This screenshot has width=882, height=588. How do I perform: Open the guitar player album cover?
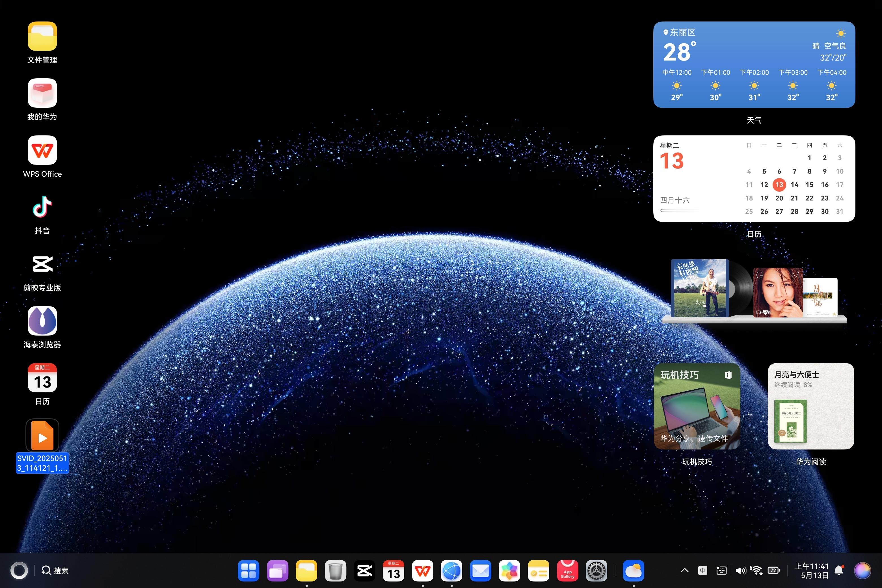tap(700, 288)
